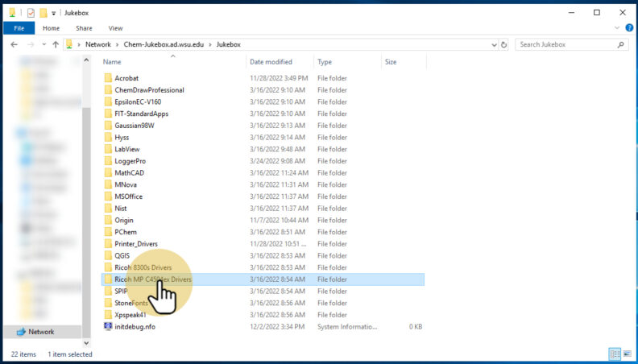The height and width of the screenshot is (364, 638).
Task: Open the File menu
Action: [x=19, y=28]
